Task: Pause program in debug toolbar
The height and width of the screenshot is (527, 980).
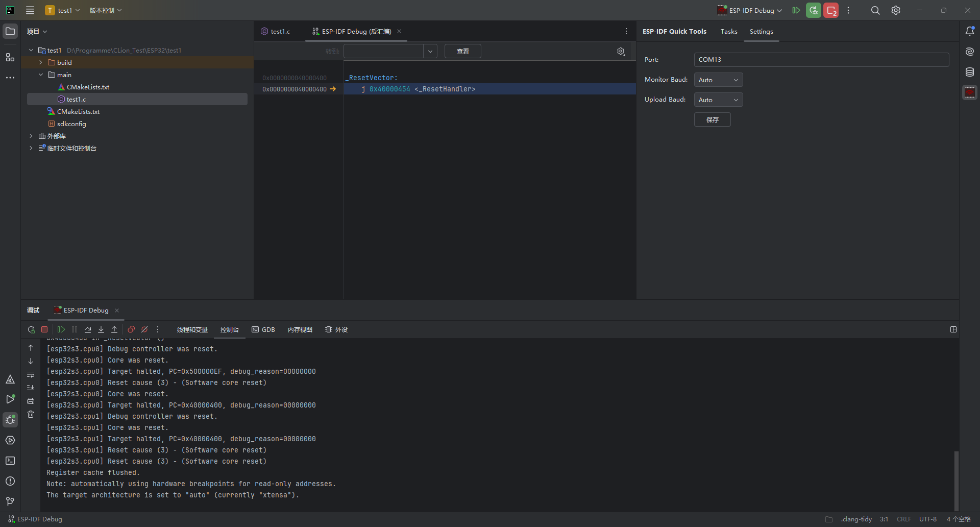Action: pyautogui.click(x=75, y=329)
